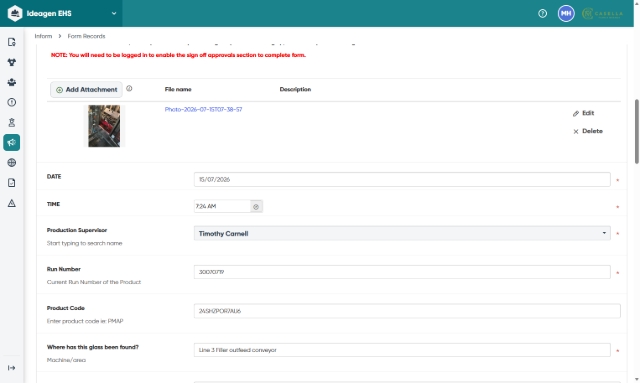Go to Inform in breadcrumb
This screenshot has height=383, width=640.
(x=43, y=36)
